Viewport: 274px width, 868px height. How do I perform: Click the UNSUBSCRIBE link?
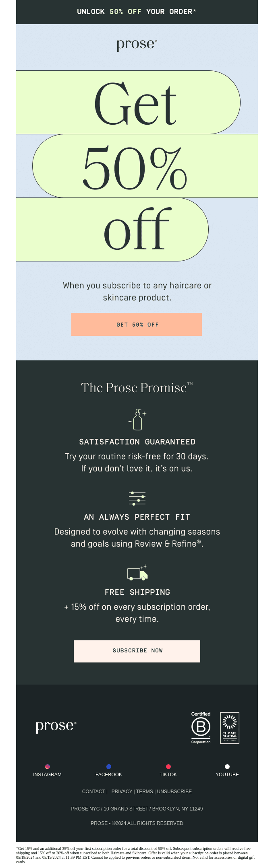coord(174,791)
